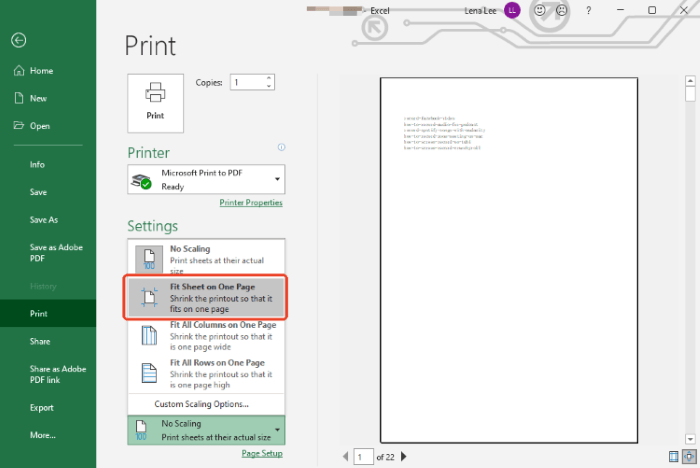Collapse the No Scaling dropdown at bottom
Screen dimensions: 700x468
(x=206, y=430)
